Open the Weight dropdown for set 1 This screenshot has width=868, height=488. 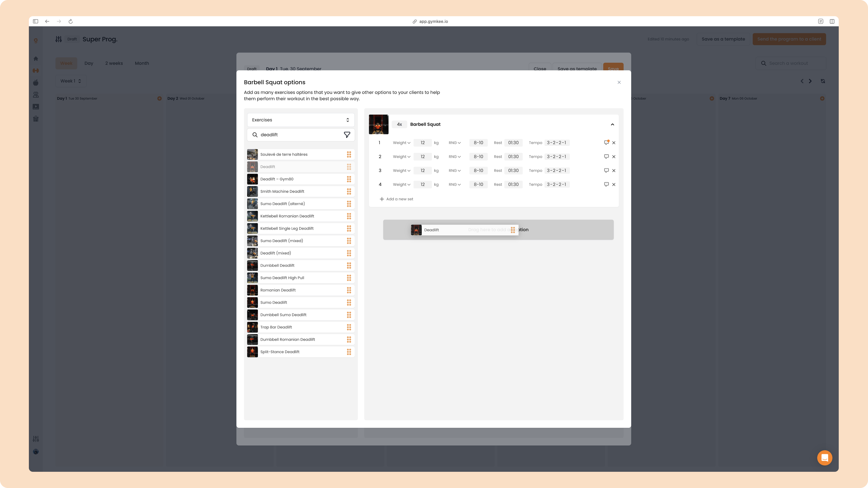tap(401, 143)
